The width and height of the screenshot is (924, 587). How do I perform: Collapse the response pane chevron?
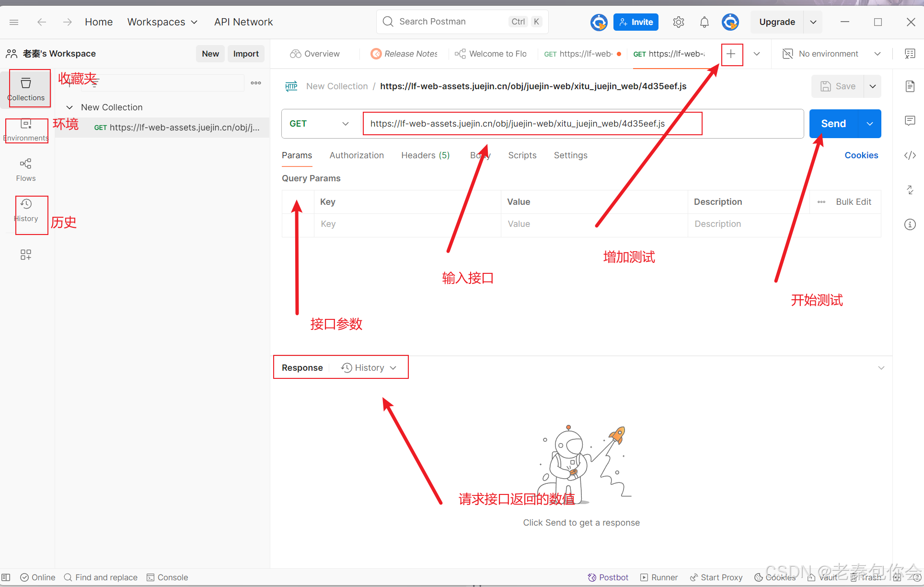(881, 368)
